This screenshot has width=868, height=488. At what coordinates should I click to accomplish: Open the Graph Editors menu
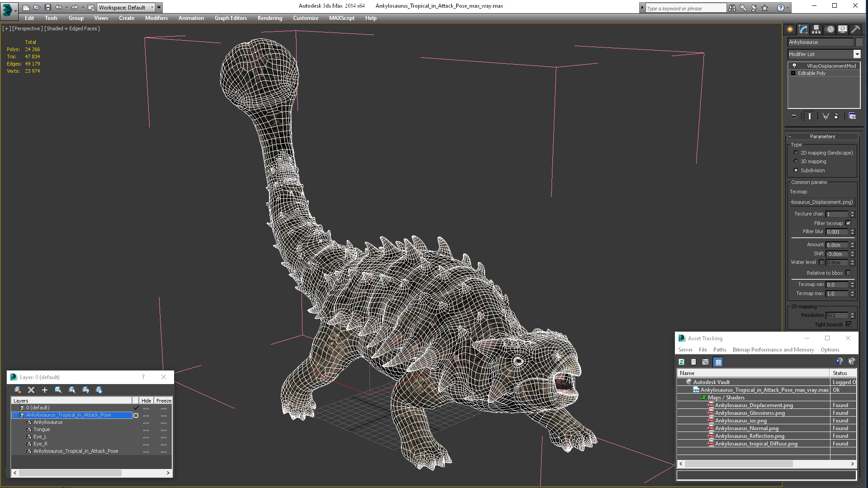(231, 18)
